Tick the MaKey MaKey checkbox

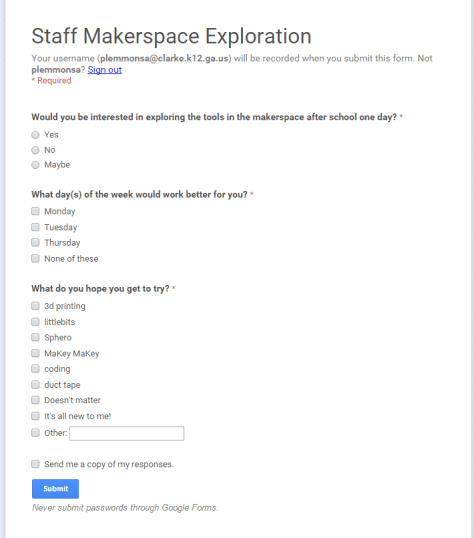point(35,353)
